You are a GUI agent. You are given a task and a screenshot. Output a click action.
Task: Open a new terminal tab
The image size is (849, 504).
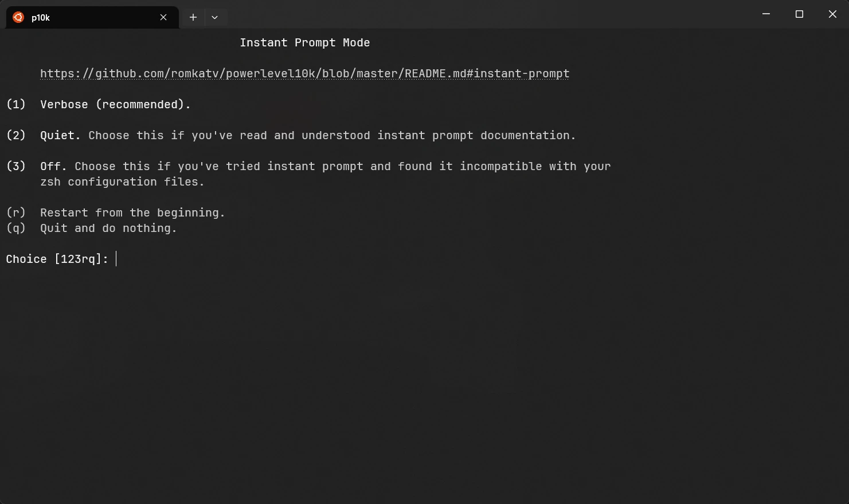click(193, 17)
